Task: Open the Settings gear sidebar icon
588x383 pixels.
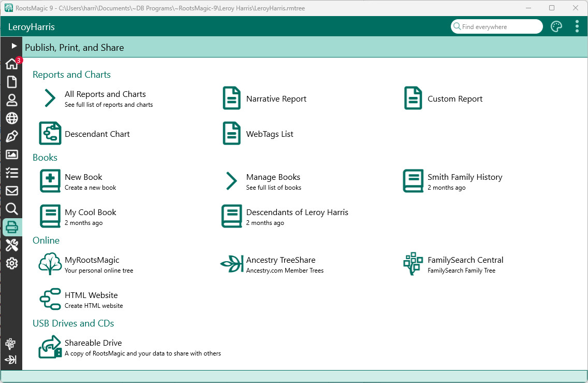Action: point(11,263)
